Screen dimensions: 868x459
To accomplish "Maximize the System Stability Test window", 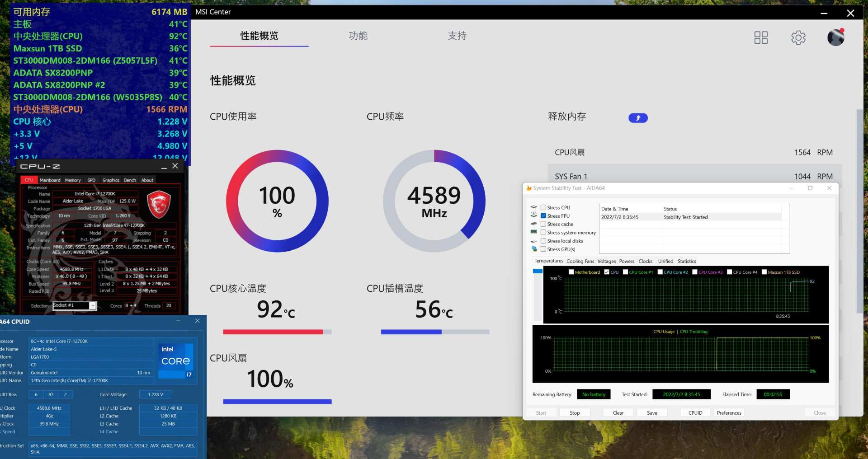I will tap(810, 188).
